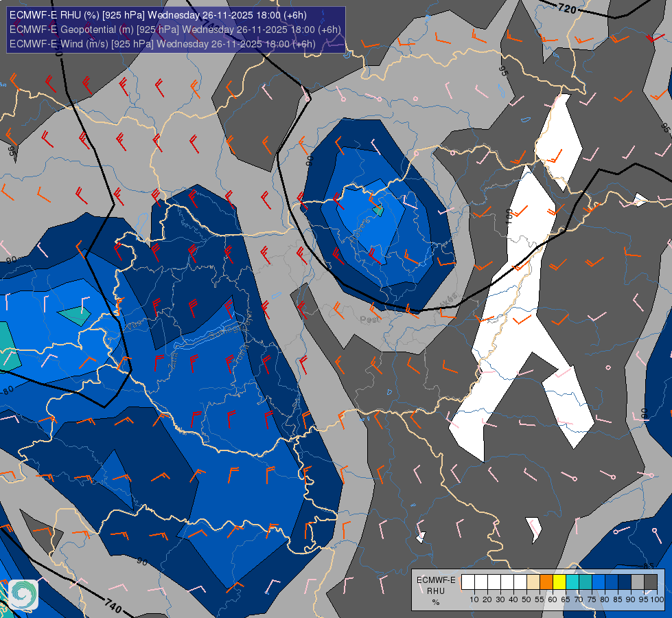
Task: Pick the orange 55–60% legend swatch
Action: [546, 582]
